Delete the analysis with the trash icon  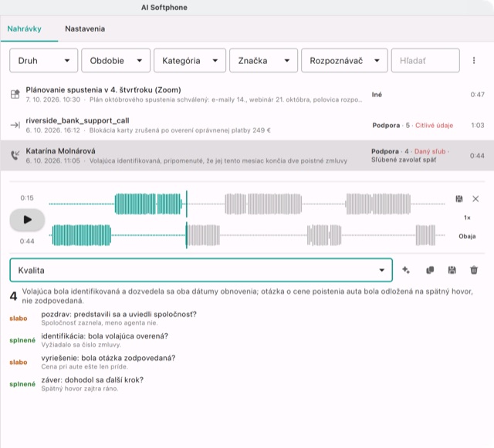pos(474,270)
